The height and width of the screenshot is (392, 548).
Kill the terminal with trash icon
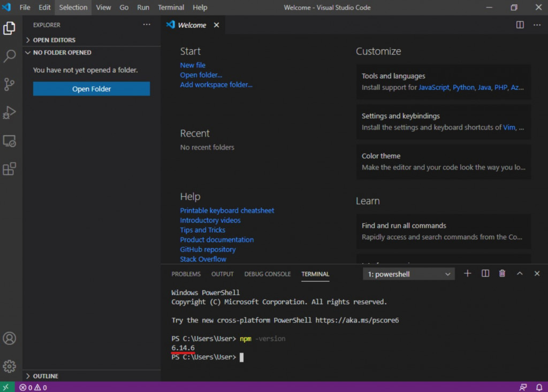click(x=502, y=274)
